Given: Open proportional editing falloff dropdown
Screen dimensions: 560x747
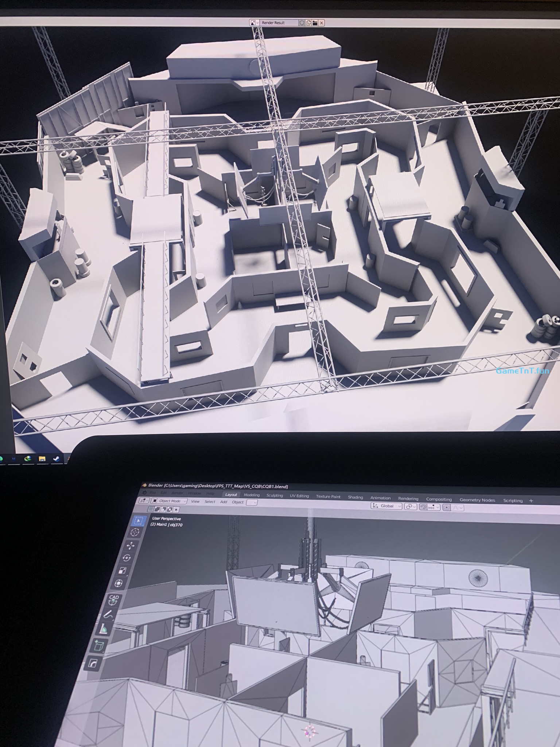Looking at the screenshot, I should coord(458,508).
